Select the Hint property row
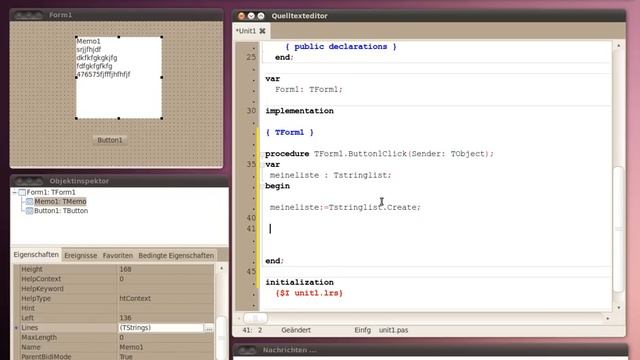Image resolution: width=640 pixels, height=360 pixels. 113,308
